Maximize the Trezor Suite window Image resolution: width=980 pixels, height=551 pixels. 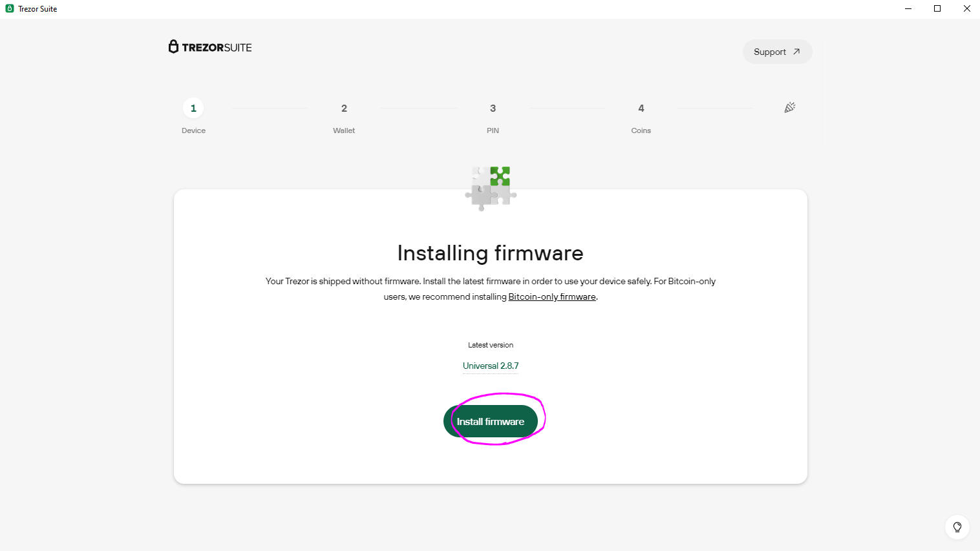point(937,8)
